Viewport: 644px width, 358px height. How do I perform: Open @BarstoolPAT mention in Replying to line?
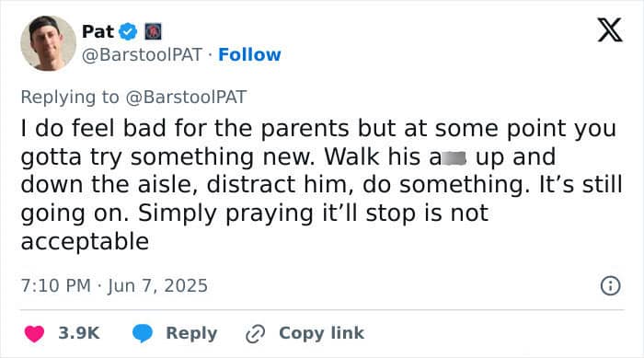186,97
